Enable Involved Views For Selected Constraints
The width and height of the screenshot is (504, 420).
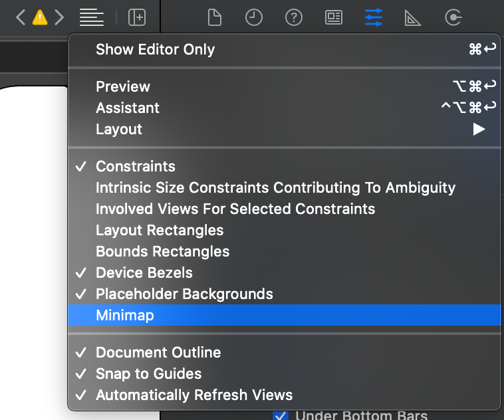tap(285, 209)
